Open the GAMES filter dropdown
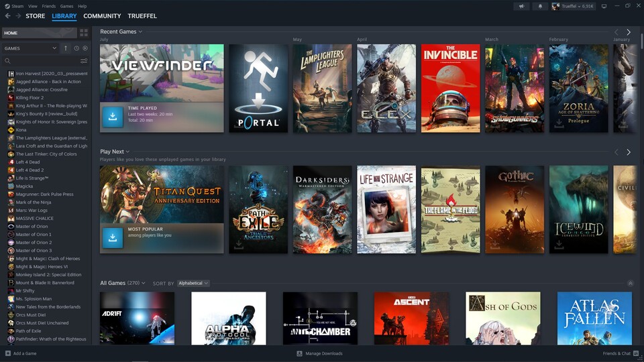Screen dimensions: 644x362 point(30,48)
